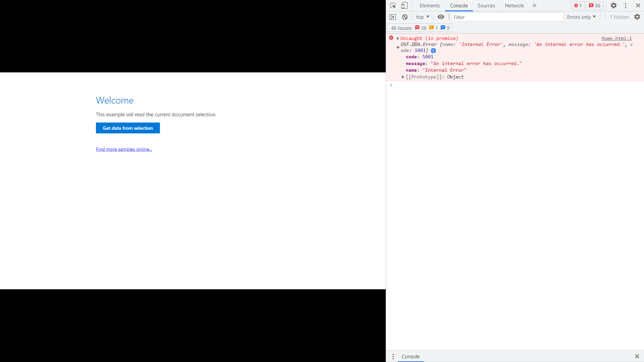This screenshot has height=362, width=644.
Task: Click the red error count badge
Action: [x=578, y=5]
